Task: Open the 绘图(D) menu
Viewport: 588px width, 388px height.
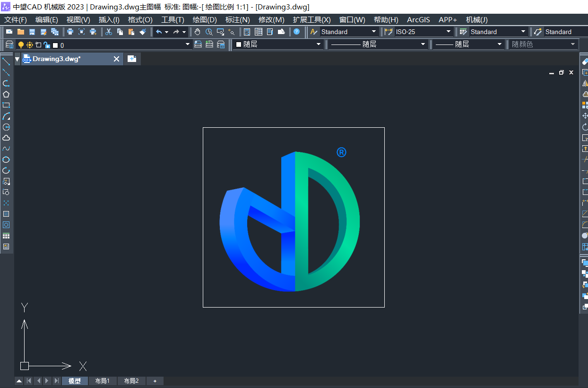Action: (204, 19)
